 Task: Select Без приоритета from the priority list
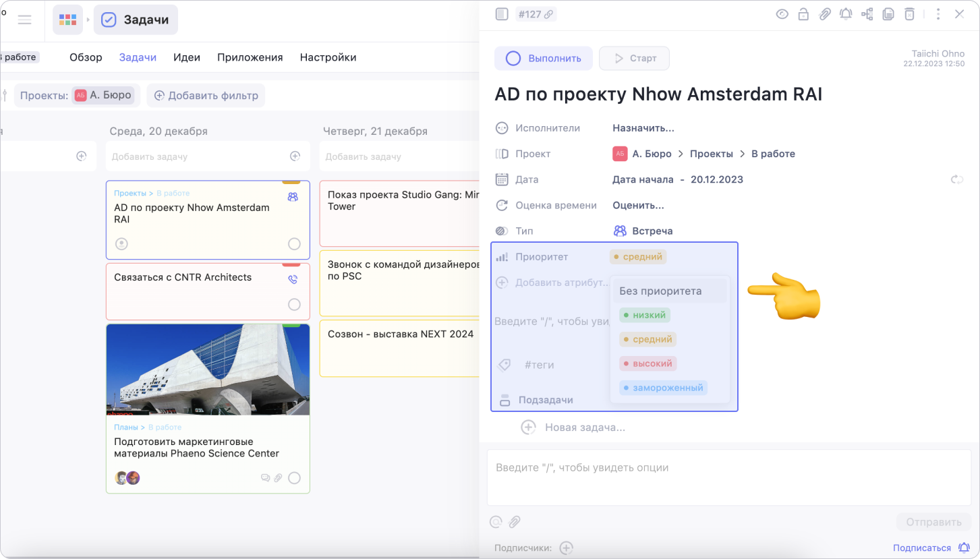pyautogui.click(x=669, y=291)
